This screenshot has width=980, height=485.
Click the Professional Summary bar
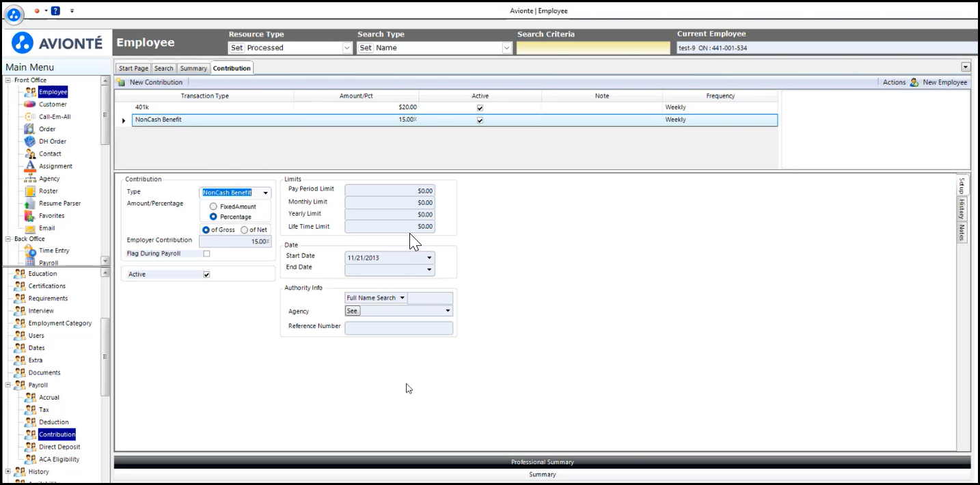click(x=542, y=462)
